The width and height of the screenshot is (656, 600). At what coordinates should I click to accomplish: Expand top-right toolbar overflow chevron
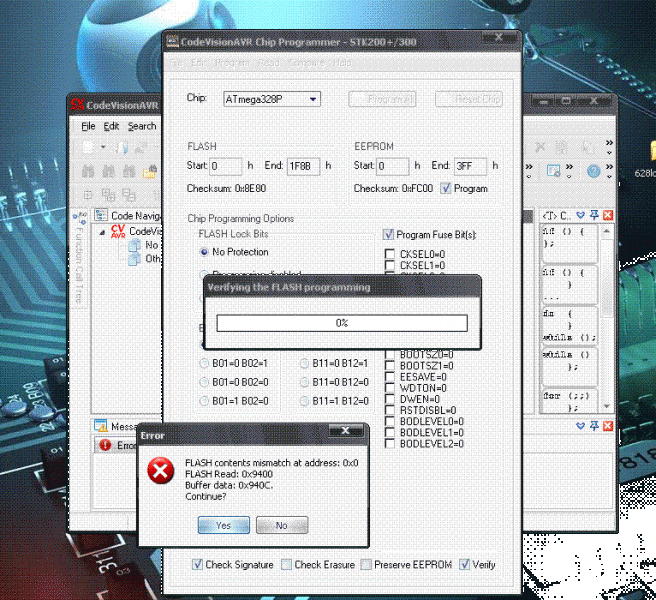pos(610,147)
